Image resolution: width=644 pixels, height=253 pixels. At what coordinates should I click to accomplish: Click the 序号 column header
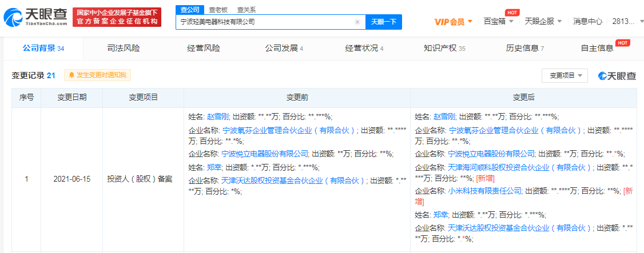[27, 98]
